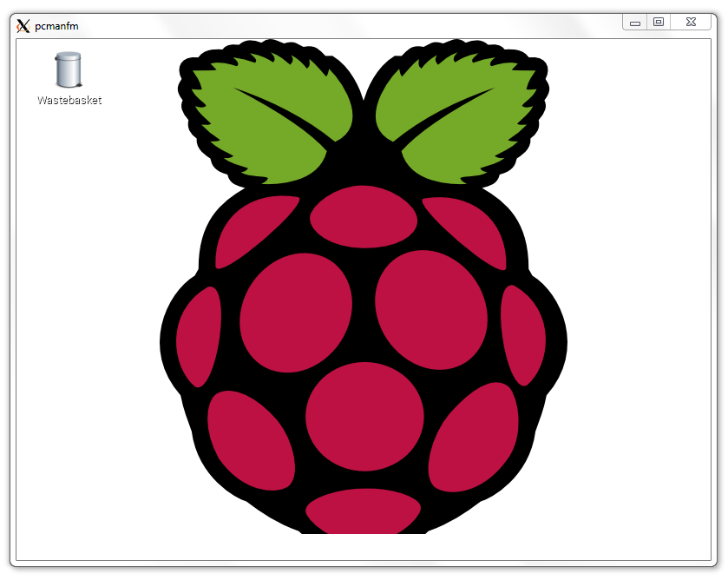Maximize the pcmanfm window
The width and height of the screenshot is (728, 580).
(x=659, y=22)
